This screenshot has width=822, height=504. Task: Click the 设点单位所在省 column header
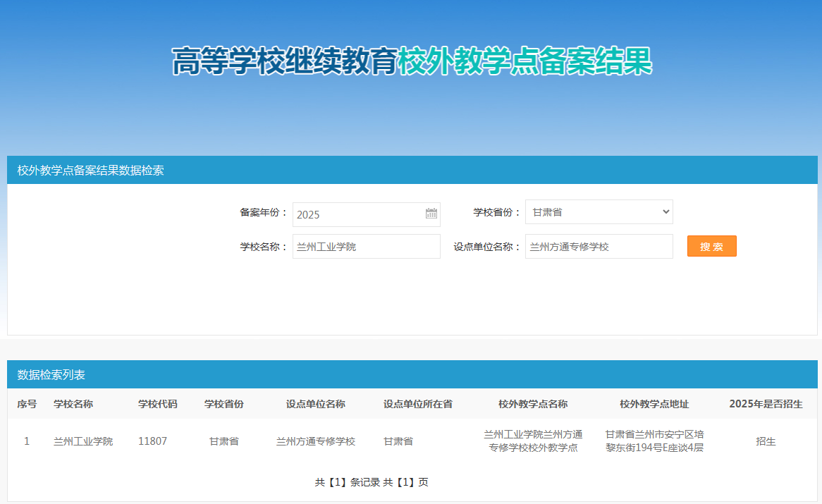pyautogui.click(x=418, y=404)
